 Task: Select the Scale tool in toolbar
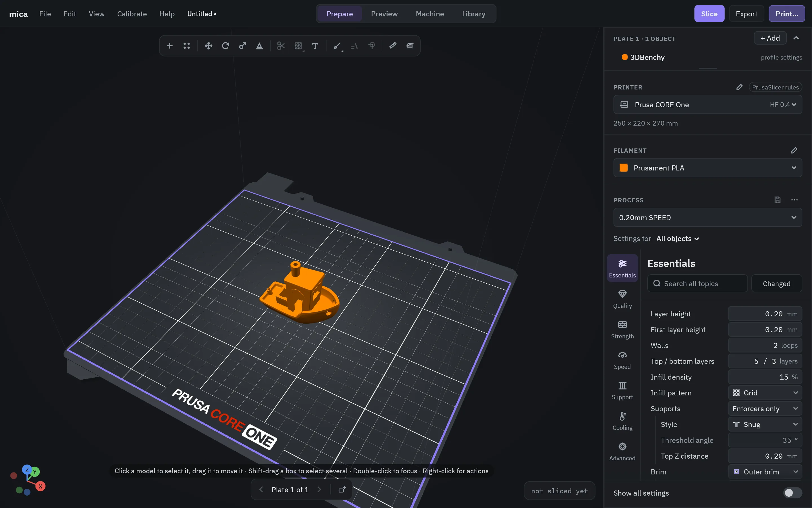coord(242,46)
